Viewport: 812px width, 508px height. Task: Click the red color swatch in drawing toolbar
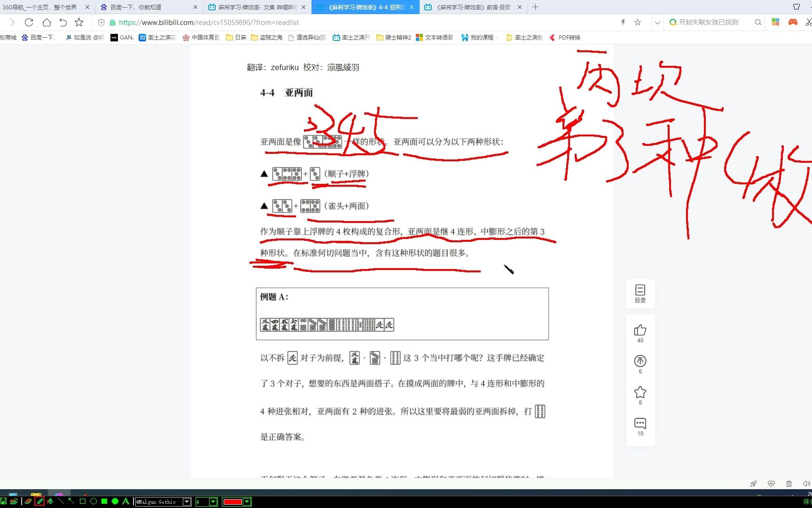tap(233, 502)
